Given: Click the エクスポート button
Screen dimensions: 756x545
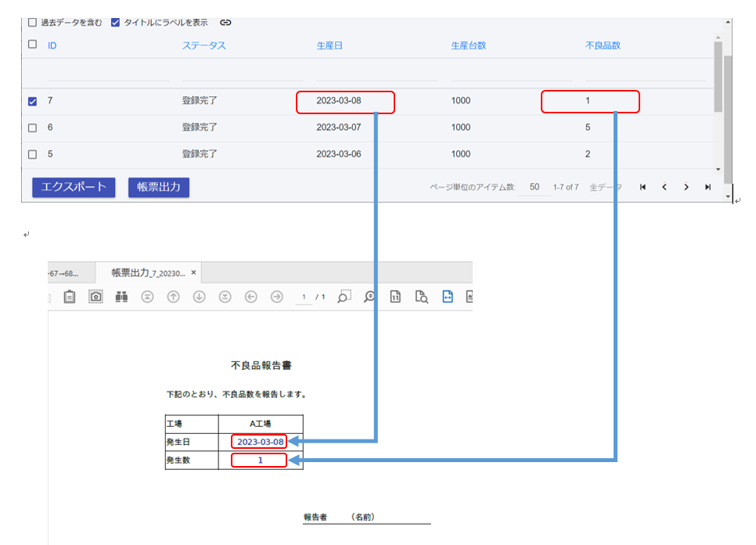Looking at the screenshot, I should pos(74,188).
